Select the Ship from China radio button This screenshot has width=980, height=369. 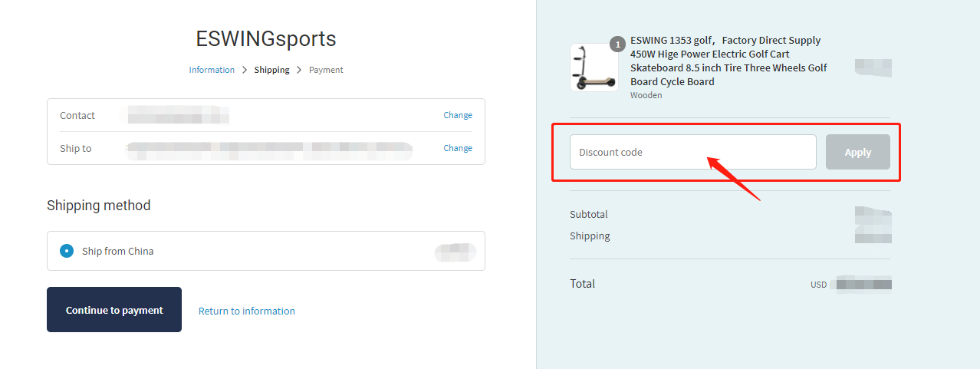point(67,251)
